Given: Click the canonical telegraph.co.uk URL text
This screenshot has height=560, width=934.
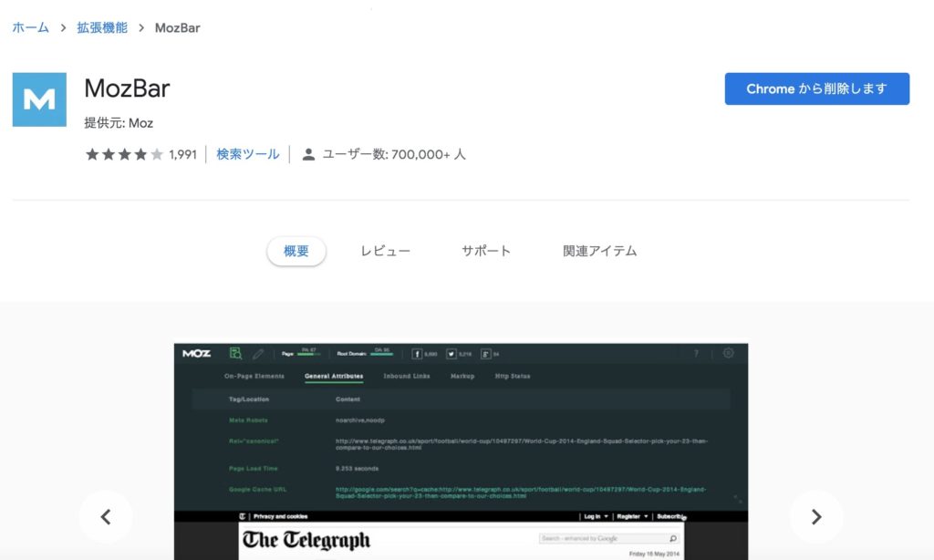Looking at the screenshot, I should 521,444.
